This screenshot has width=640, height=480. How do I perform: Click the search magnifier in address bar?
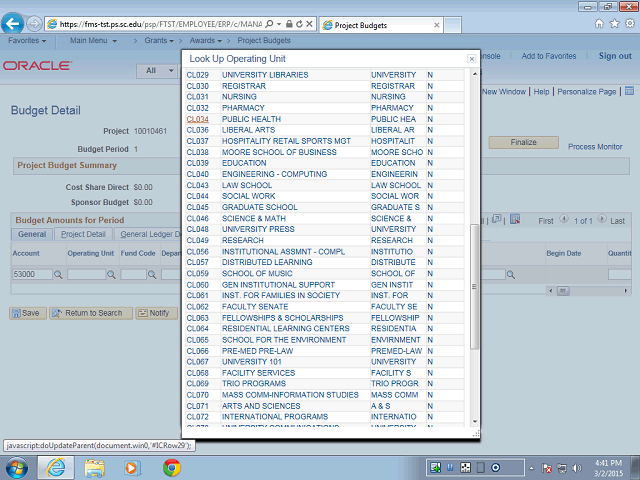tap(269, 24)
